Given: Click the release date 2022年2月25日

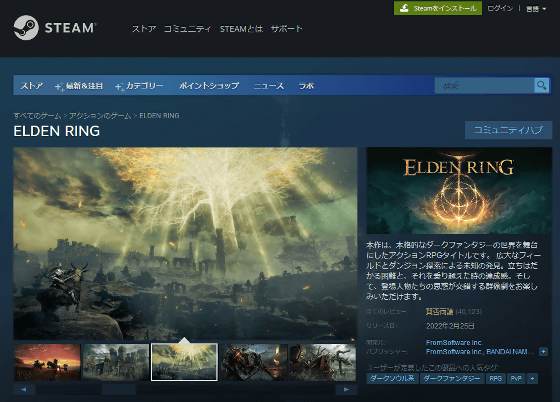Looking at the screenshot, I should coord(450,326).
